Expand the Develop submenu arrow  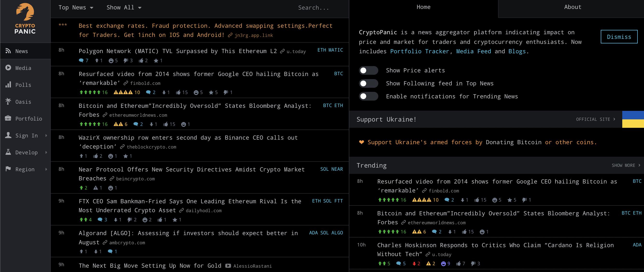click(x=46, y=152)
